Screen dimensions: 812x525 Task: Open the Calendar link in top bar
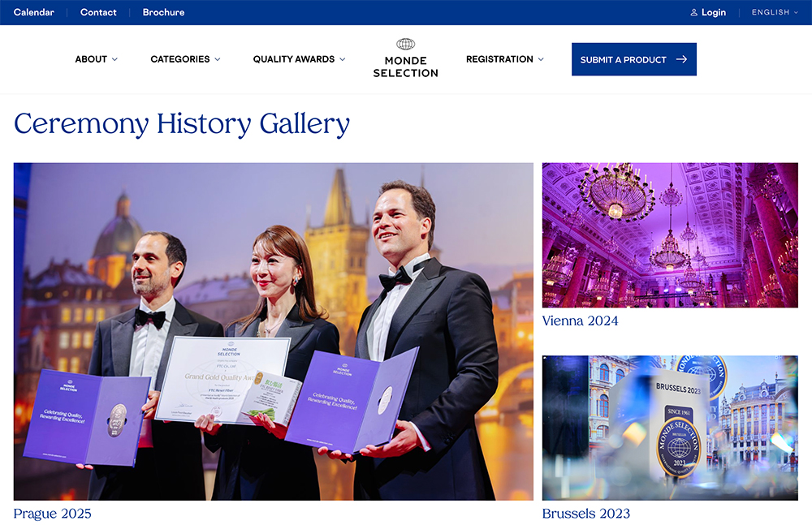[33, 12]
